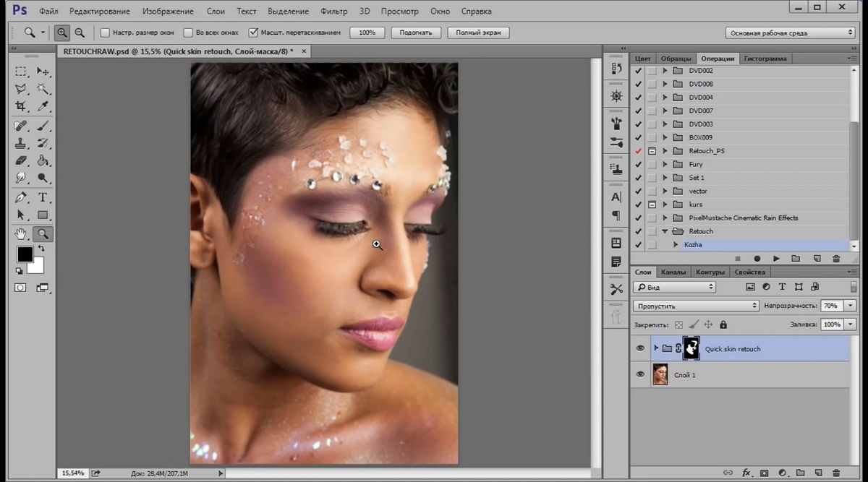Play the selected action
The width and height of the screenshot is (868, 482).
pyautogui.click(x=776, y=258)
